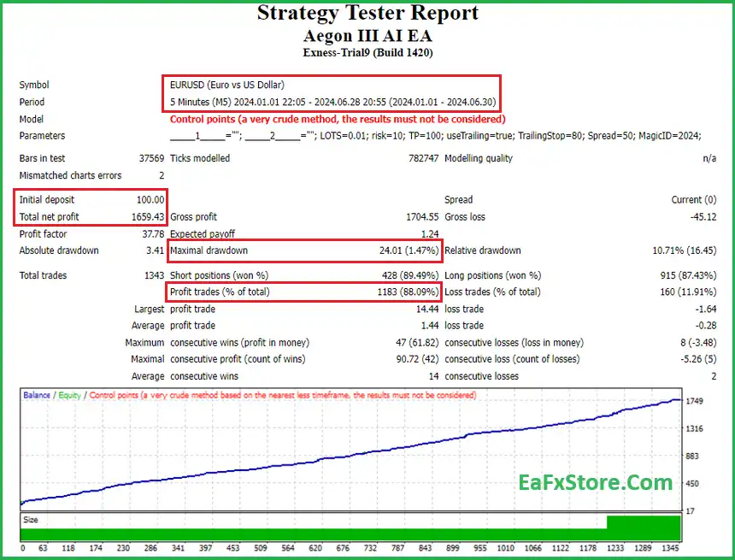
Task: Select Long positions value 915 (87.43%)
Action: tap(688, 275)
